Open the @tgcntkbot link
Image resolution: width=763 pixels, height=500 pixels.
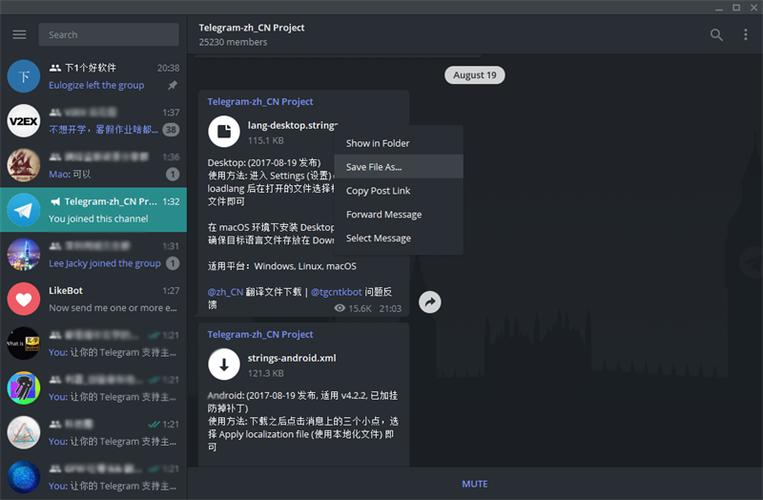(336, 292)
